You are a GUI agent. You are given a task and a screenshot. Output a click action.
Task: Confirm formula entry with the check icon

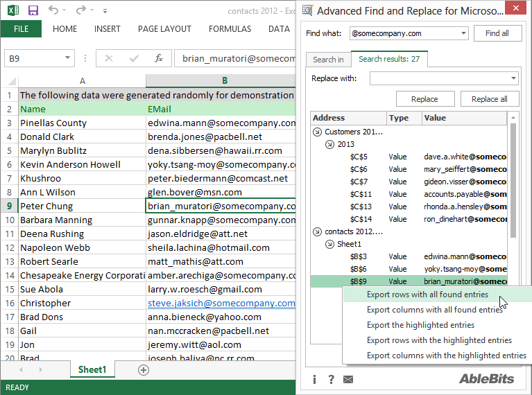pyautogui.click(x=134, y=59)
